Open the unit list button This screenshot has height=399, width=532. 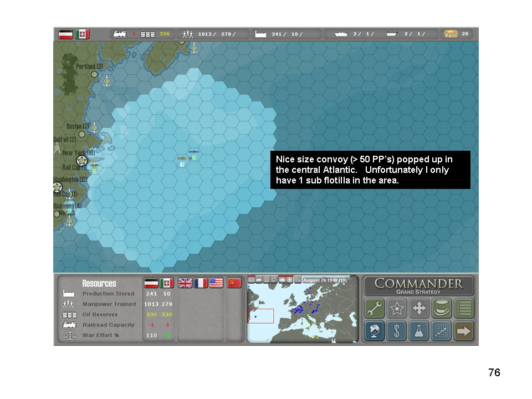(464, 308)
